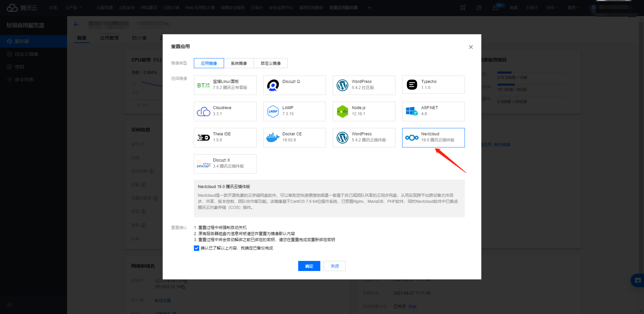644x314 pixels.
Task: Select the Discuz! Q image
Action: (x=294, y=85)
